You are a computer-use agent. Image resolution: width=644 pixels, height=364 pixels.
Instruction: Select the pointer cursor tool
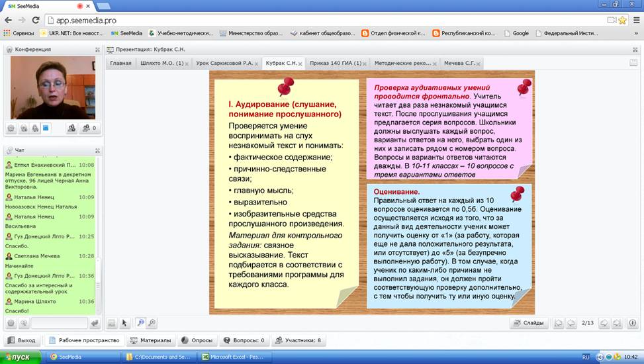124,324
